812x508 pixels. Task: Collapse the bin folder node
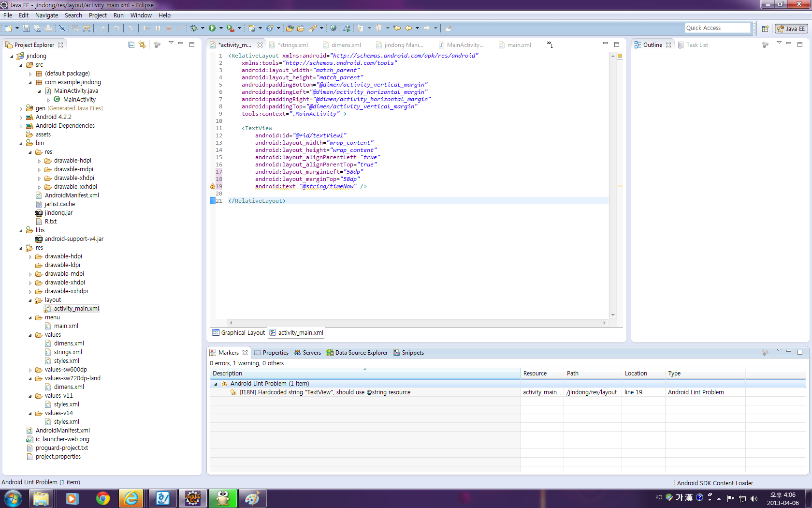click(21, 143)
